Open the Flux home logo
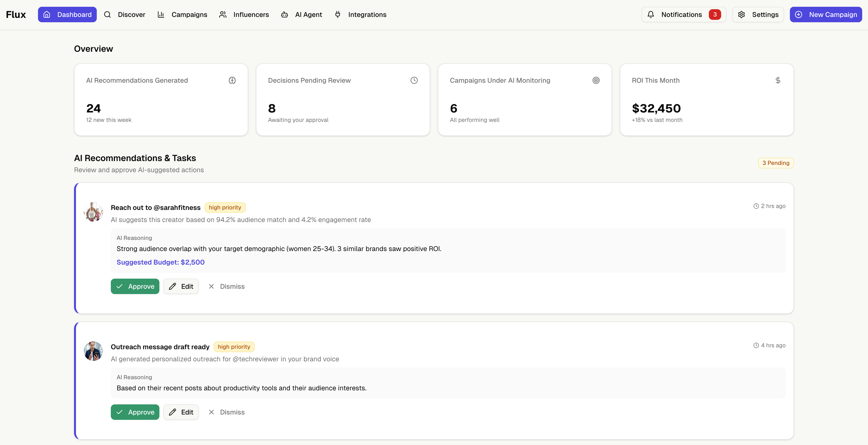 click(16, 15)
